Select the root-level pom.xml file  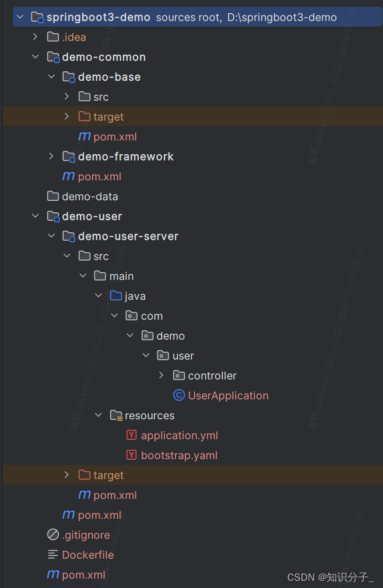tap(83, 575)
